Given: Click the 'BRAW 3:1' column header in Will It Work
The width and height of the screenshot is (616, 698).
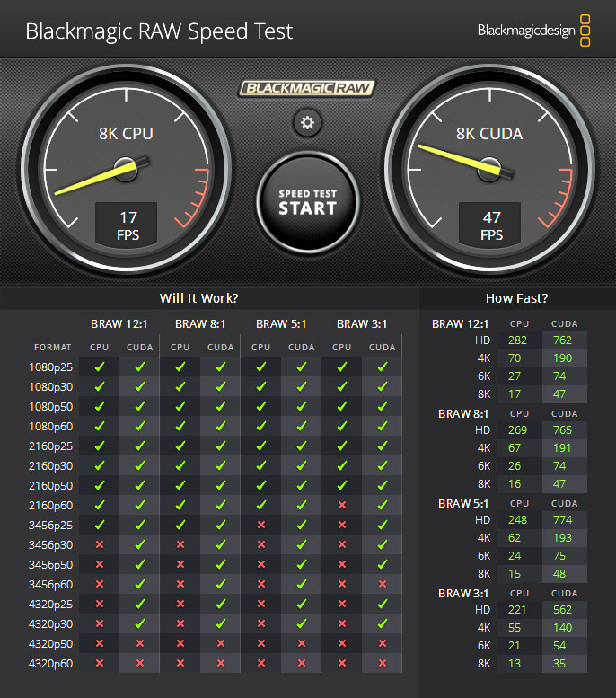Looking at the screenshot, I should [x=362, y=324].
